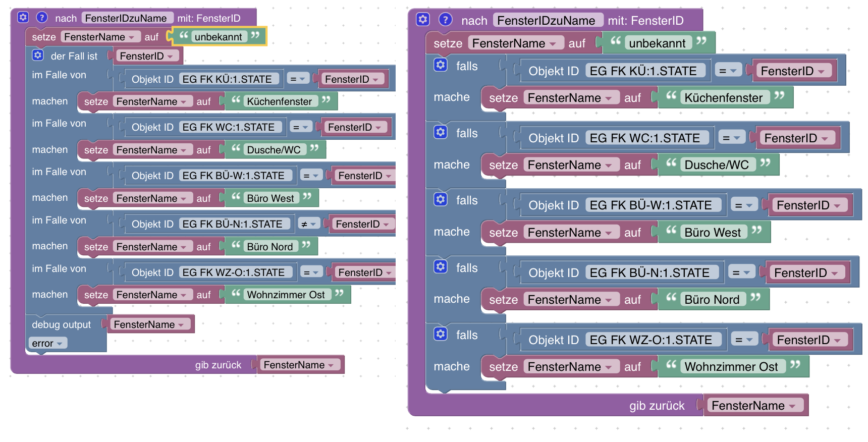The width and height of the screenshot is (868, 442).
Task: Open the ≠ operator dropdown for EG FK BÜ-N:1.STATE
Action: tap(308, 224)
